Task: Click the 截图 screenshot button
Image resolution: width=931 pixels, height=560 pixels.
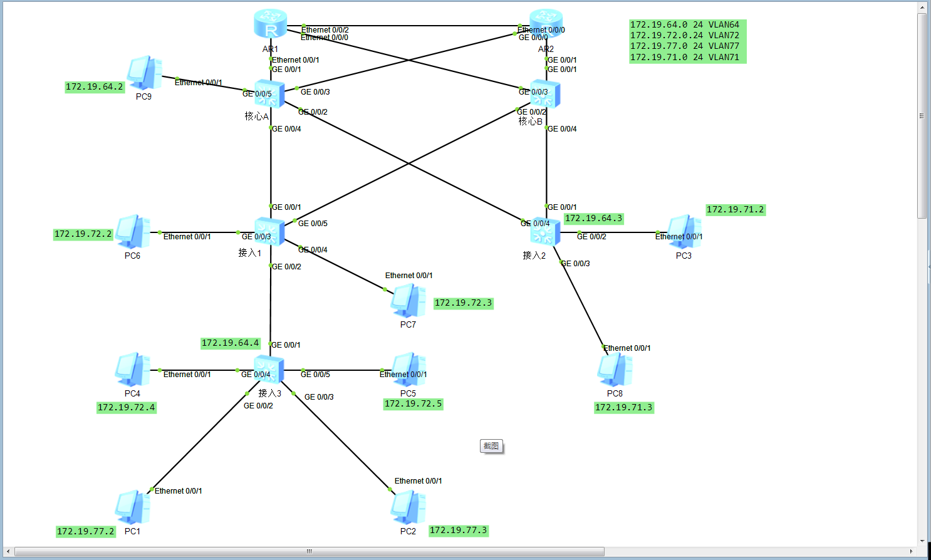Action: pyautogui.click(x=492, y=446)
